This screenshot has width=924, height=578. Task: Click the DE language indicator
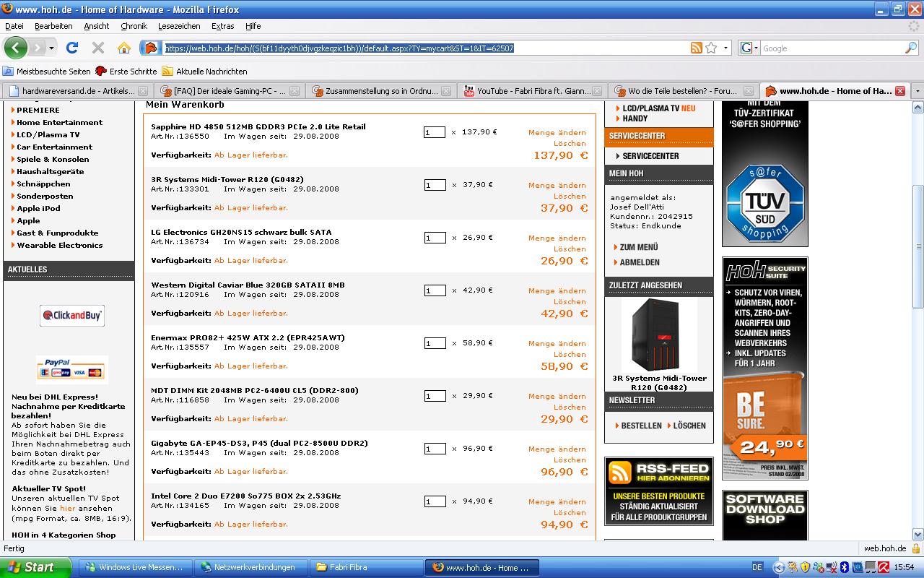tap(757, 567)
